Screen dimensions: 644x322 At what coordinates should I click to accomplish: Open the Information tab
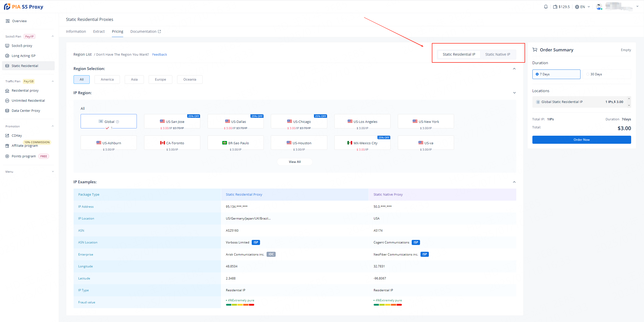point(76,31)
